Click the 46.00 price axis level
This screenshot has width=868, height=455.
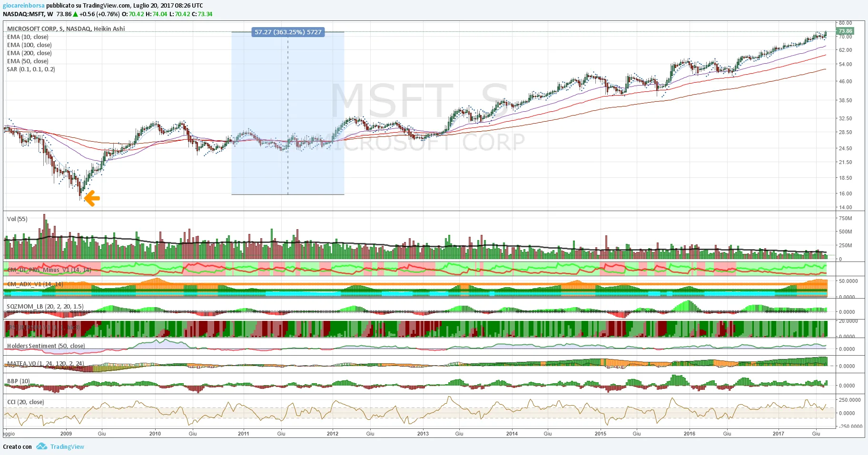pyautogui.click(x=846, y=81)
